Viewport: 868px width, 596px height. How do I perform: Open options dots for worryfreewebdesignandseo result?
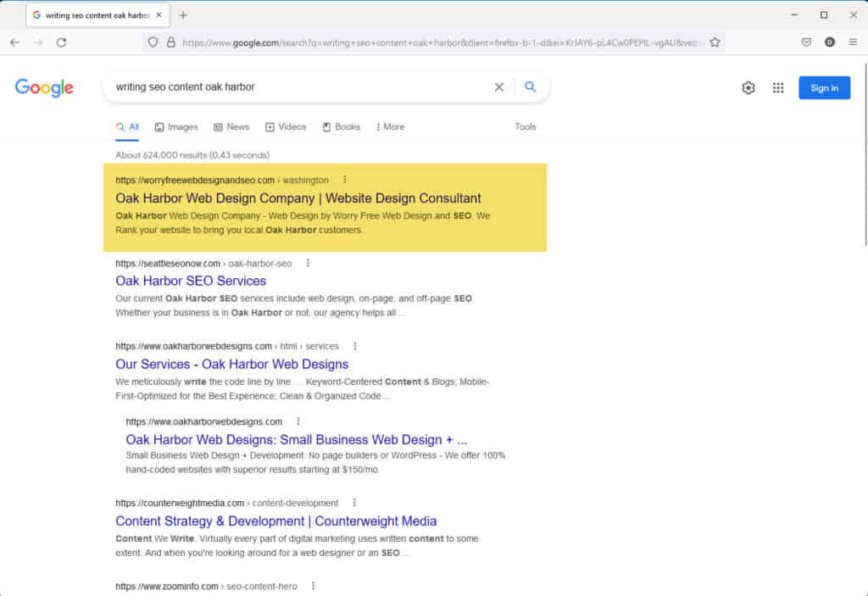pyautogui.click(x=344, y=180)
